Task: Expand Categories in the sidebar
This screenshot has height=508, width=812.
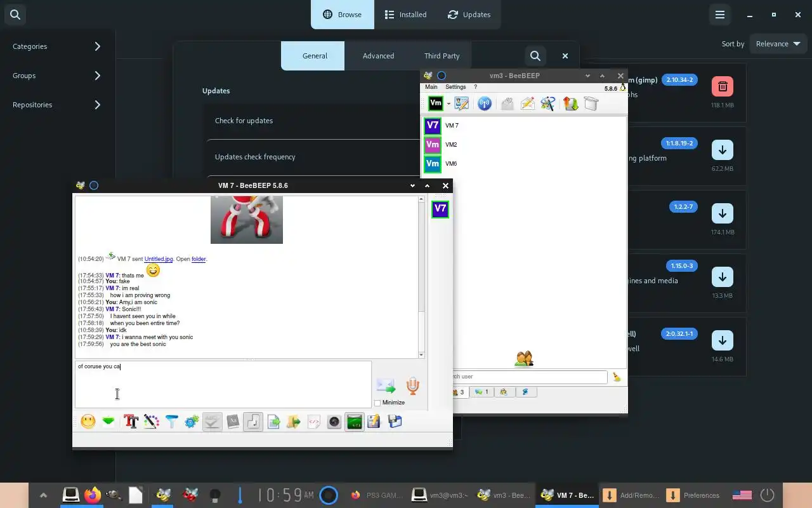Action: pyautogui.click(x=57, y=46)
